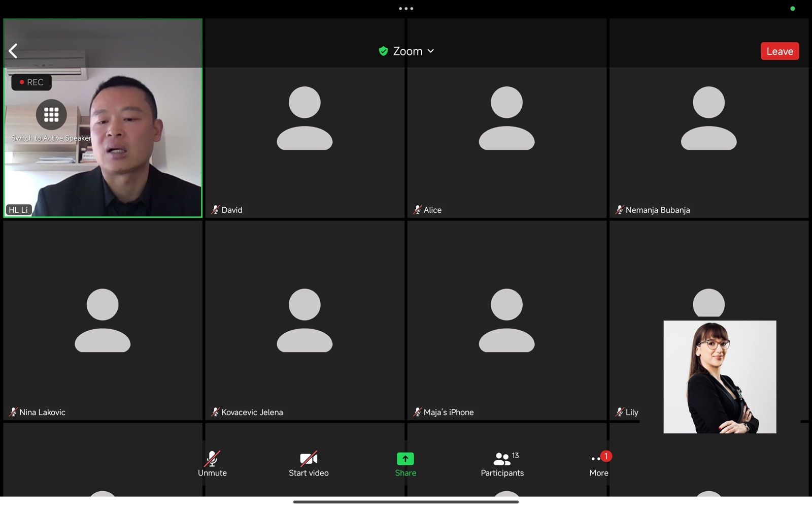Go back using the left chevron arrow
The height and width of the screenshot is (508, 812).
click(x=13, y=51)
